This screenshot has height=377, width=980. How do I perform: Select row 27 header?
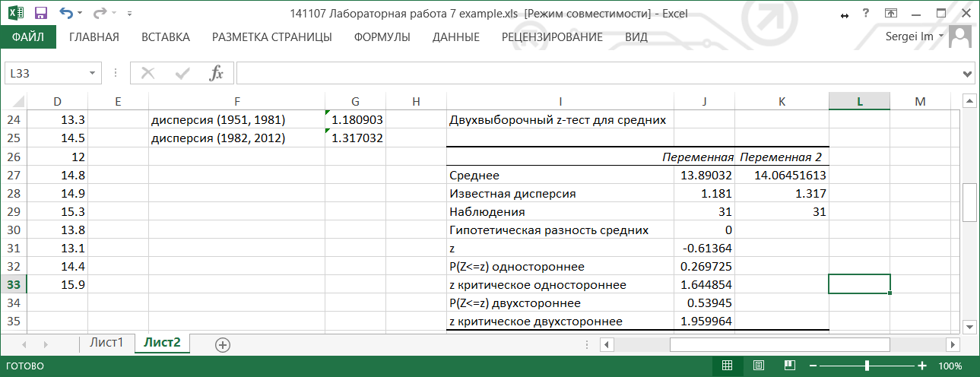click(13, 175)
